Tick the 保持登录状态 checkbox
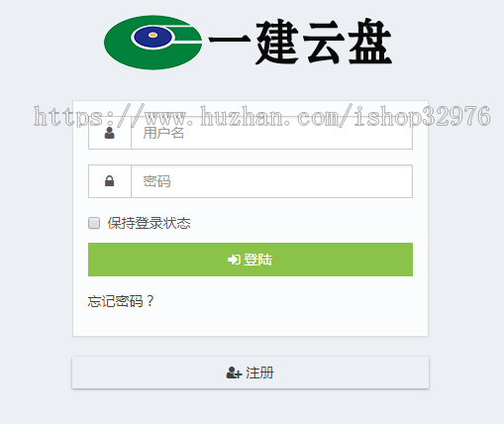 (94, 223)
